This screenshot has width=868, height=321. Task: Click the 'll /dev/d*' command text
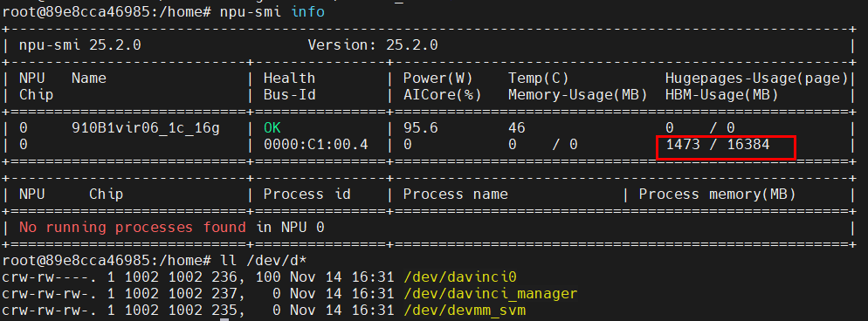point(264,260)
